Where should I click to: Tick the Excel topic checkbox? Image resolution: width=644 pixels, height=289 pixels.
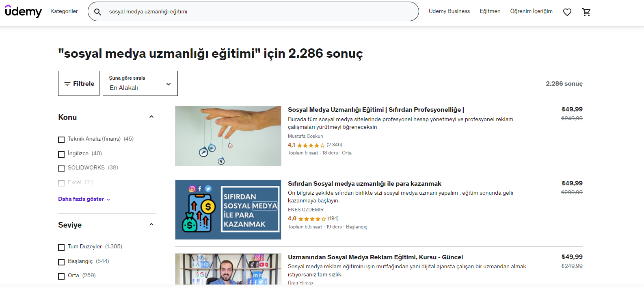(x=61, y=183)
